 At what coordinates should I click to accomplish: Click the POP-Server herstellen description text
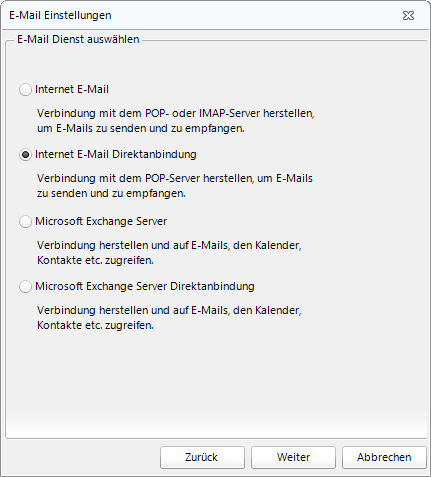coord(175,178)
